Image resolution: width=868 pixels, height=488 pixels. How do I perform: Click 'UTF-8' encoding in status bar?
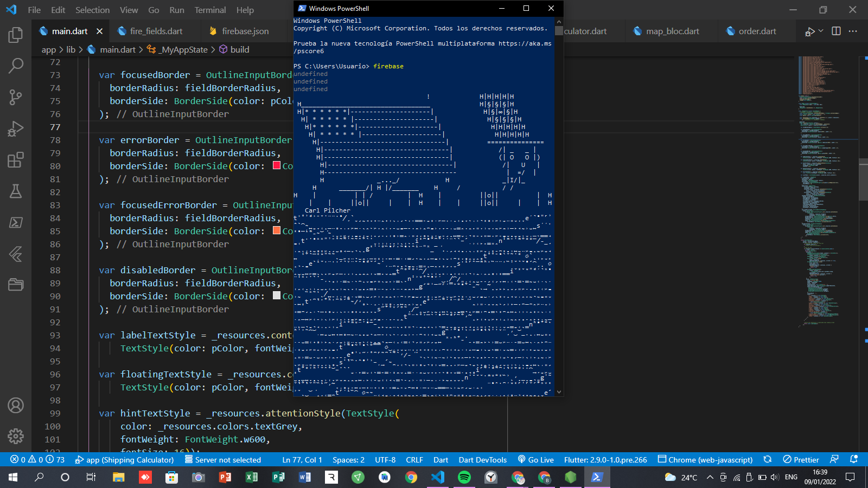click(385, 460)
